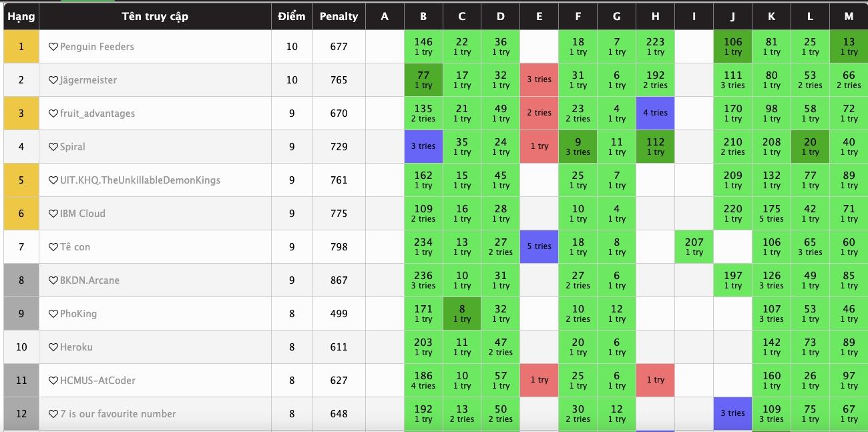The width and height of the screenshot is (868, 432).
Task: Open the Penguin Feeders team link
Action: tap(97, 47)
